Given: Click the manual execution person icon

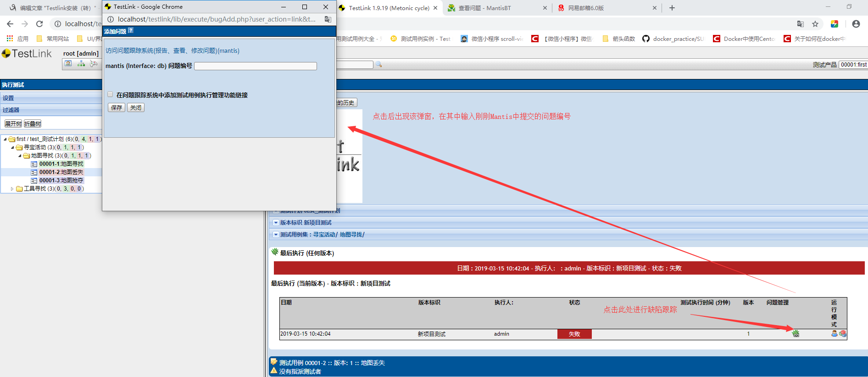Looking at the screenshot, I should 835,334.
